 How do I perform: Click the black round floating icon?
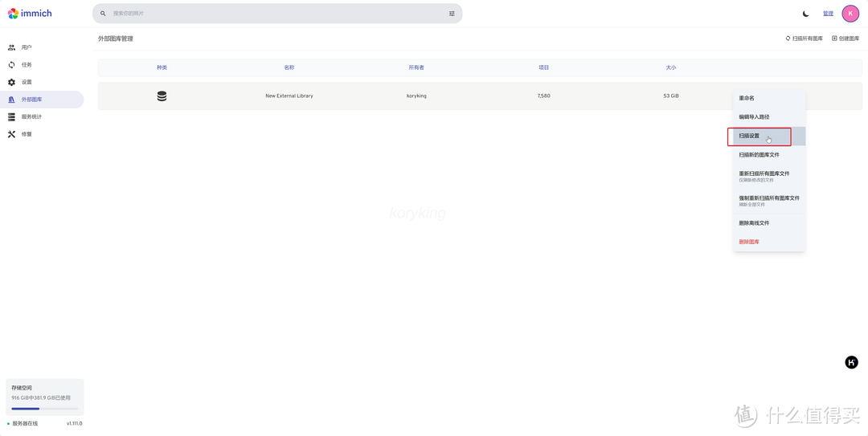coord(851,362)
